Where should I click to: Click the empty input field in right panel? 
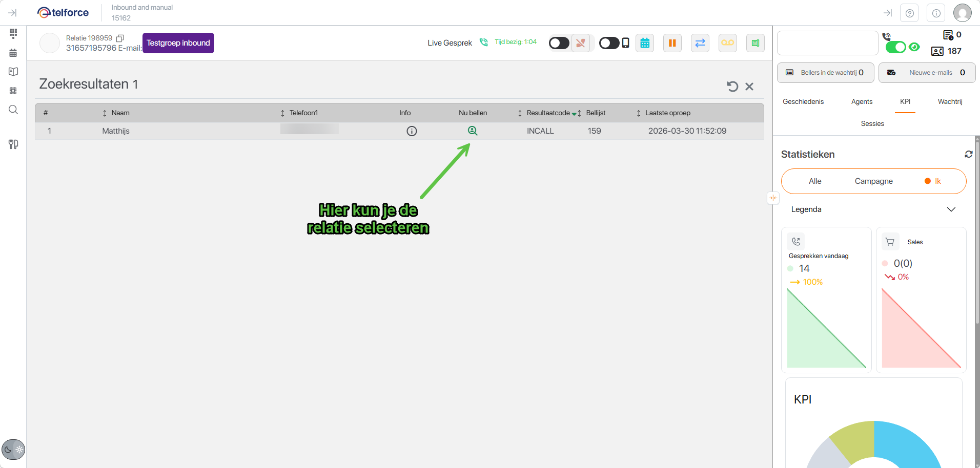[x=827, y=43]
